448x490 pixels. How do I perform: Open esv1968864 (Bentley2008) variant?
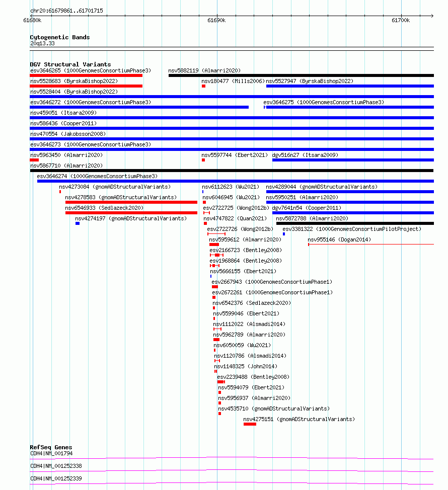click(x=246, y=261)
